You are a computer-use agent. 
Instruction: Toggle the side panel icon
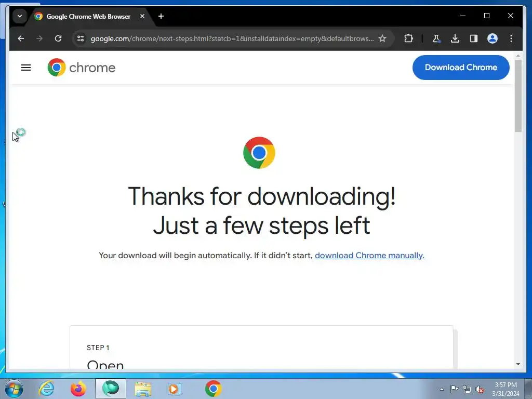pyautogui.click(x=474, y=38)
